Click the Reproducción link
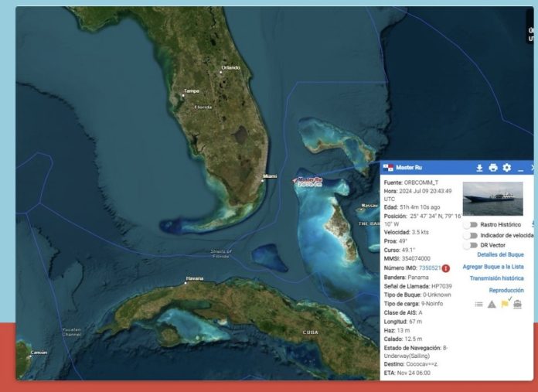 (506, 290)
